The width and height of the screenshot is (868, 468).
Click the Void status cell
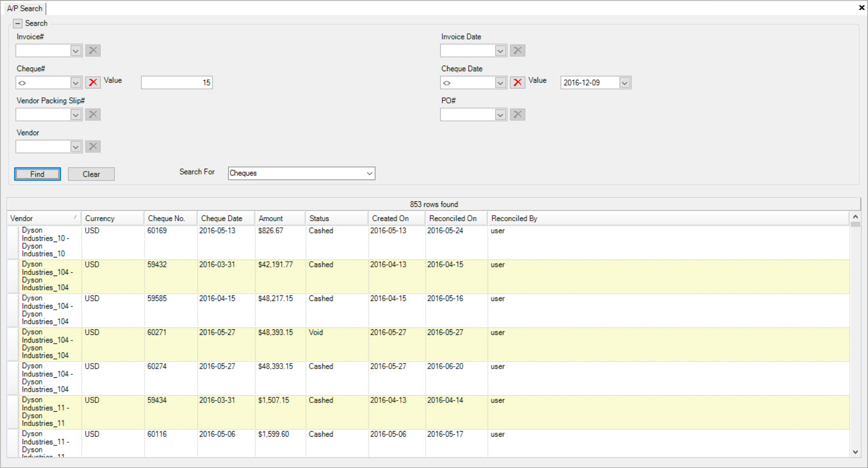pos(337,345)
